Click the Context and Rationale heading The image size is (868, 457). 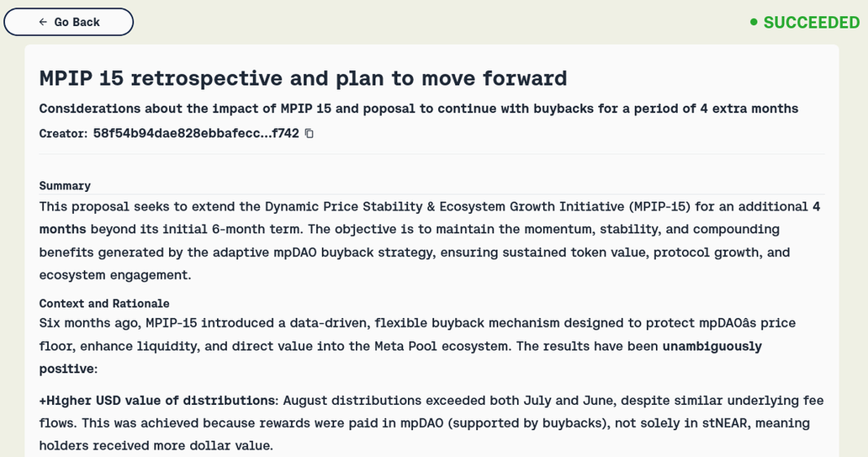[x=104, y=304]
